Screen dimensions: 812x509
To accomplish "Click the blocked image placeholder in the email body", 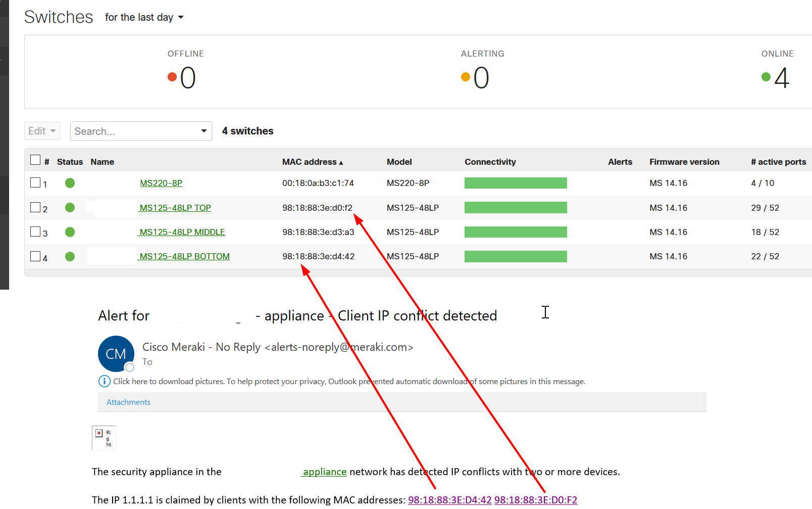I will (104, 437).
